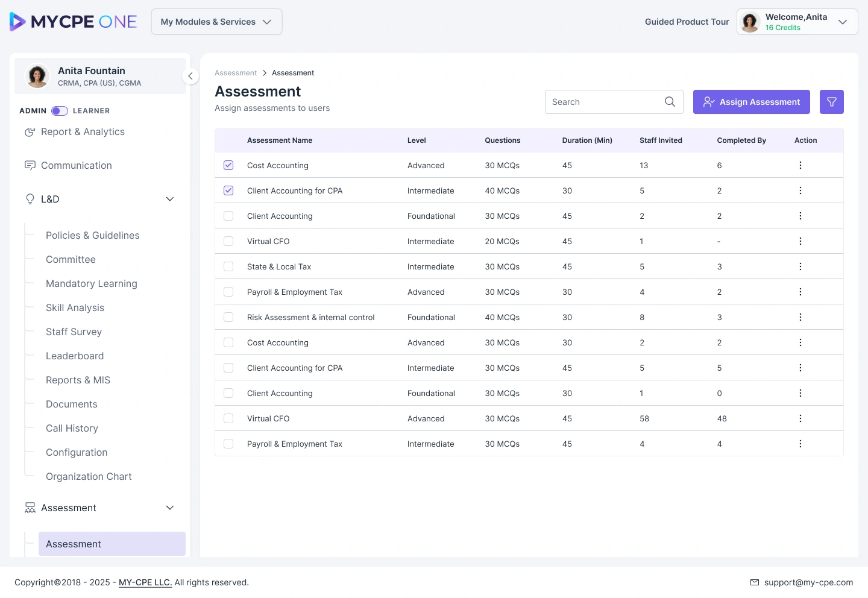Check the State & Local Tax checkbox
Image resolution: width=868 pixels, height=598 pixels.
[x=228, y=266]
